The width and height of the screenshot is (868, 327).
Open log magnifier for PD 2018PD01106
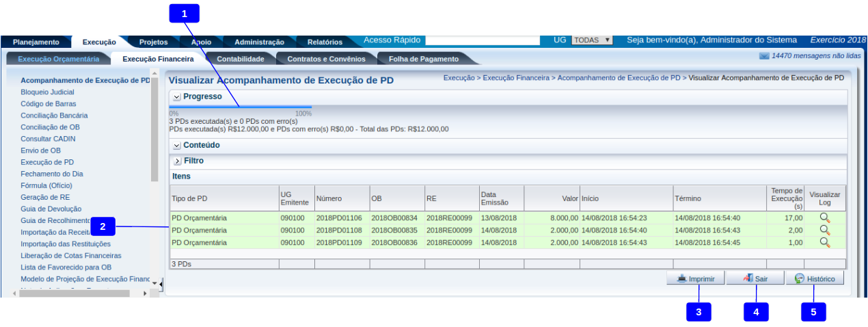(824, 218)
